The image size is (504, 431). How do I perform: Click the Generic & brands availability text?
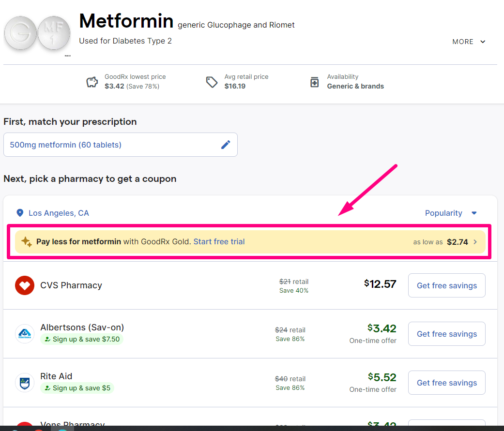point(355,86)
